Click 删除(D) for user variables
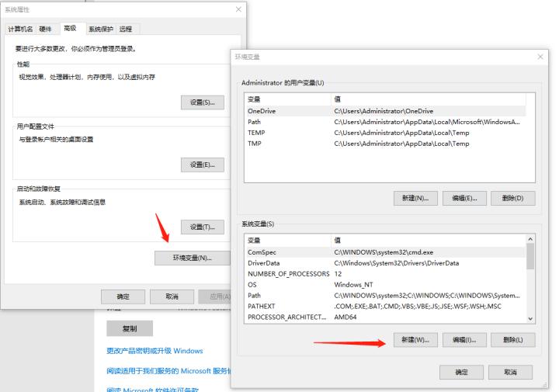Screen dimensions: 559x392 (x=512, y=198)
